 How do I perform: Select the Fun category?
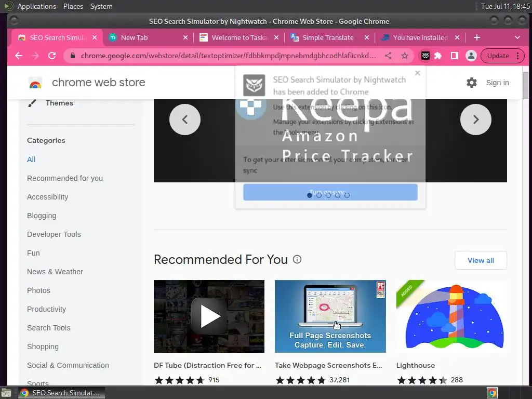coord(33,253)
